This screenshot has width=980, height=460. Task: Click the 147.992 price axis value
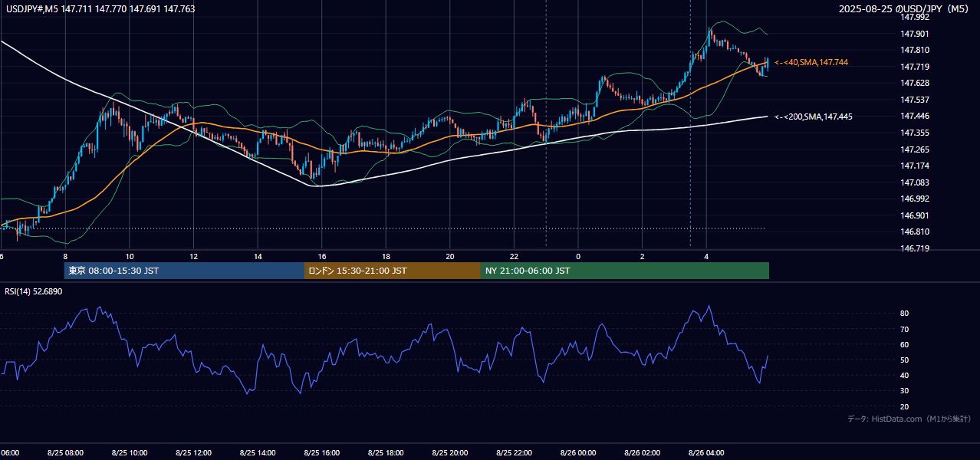(x=916, y=17)
